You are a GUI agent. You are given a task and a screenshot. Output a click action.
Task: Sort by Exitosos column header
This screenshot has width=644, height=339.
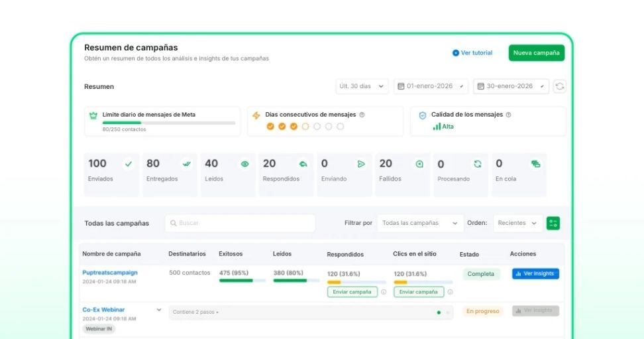(231, 254)
